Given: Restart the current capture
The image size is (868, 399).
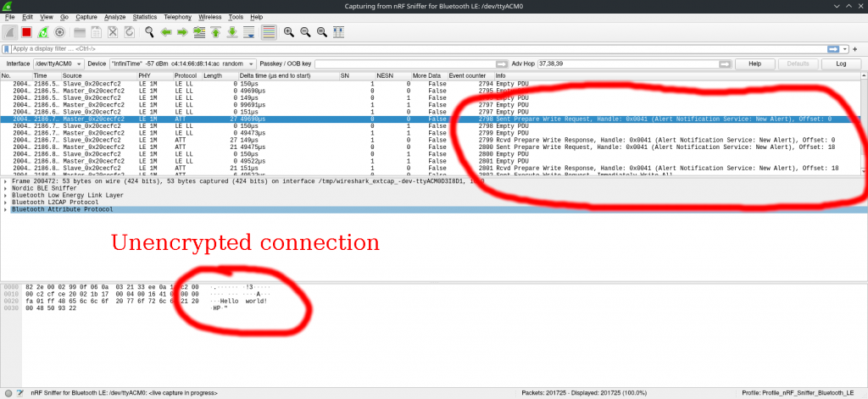Looking at the screenshot, I should coord(42,32).
